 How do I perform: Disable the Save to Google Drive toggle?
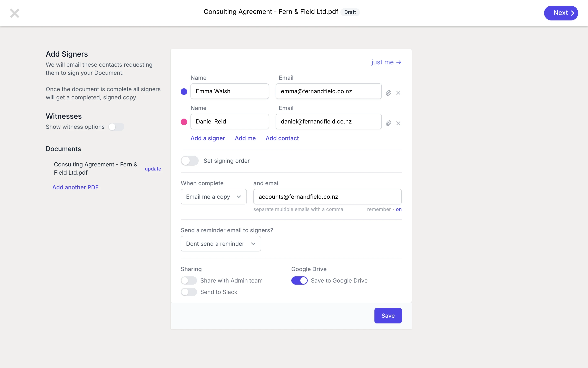pyautogui.click(x=299, y=280)
